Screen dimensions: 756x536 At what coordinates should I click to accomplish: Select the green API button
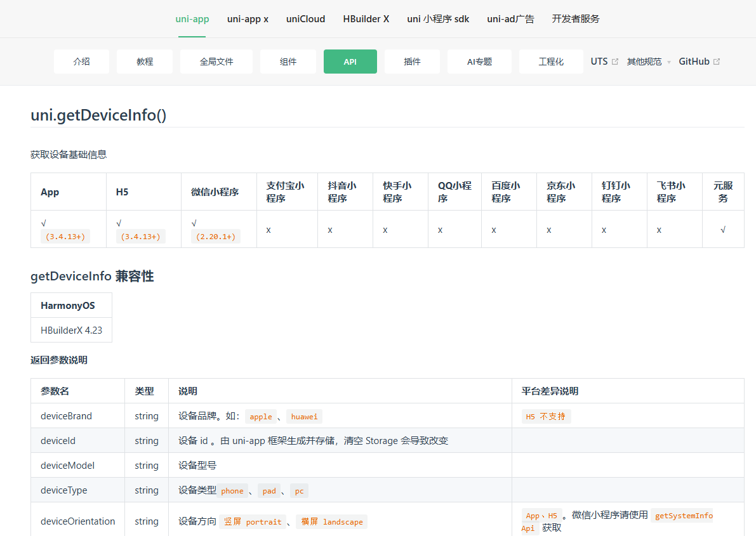[350, 62]
